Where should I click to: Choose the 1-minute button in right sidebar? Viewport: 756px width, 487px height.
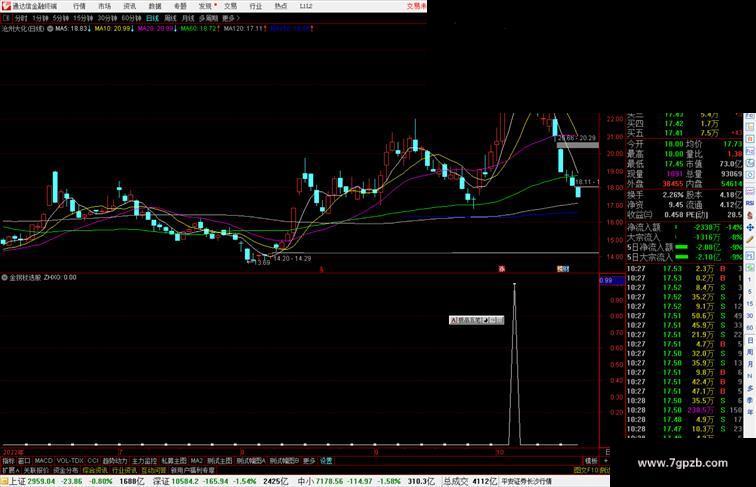(750, 280)
